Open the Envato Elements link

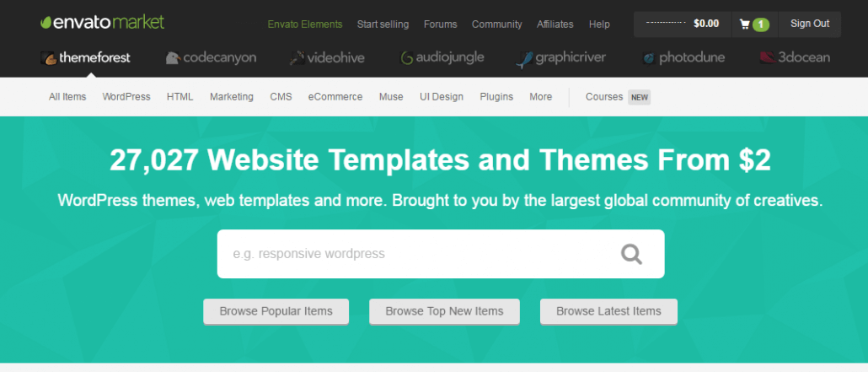click(305, 24)
